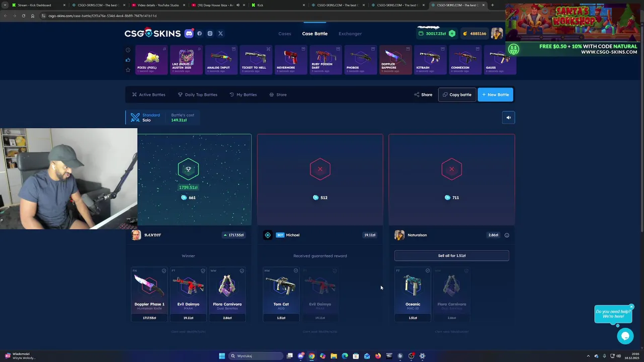This screenshot has width=644, height=362.
Task: Open the Exchanger navigation tab
Action: [x=350, y=34]
